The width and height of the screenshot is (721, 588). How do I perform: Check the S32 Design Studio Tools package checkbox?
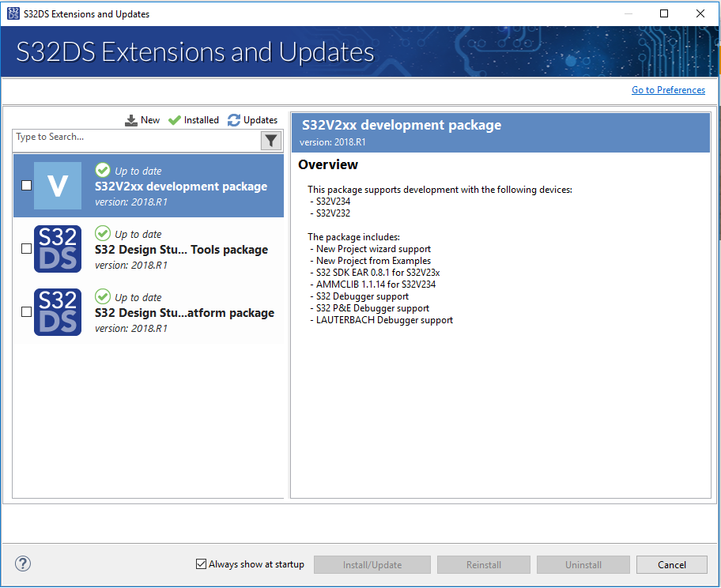click(x=27, y=249)
